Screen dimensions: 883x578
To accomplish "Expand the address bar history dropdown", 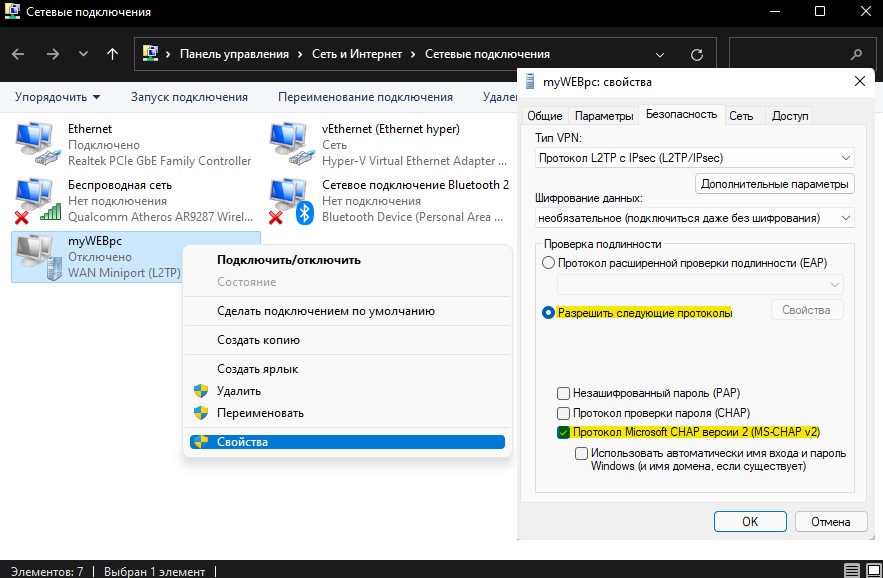I will pyautogui.click(x=660, y=55).
